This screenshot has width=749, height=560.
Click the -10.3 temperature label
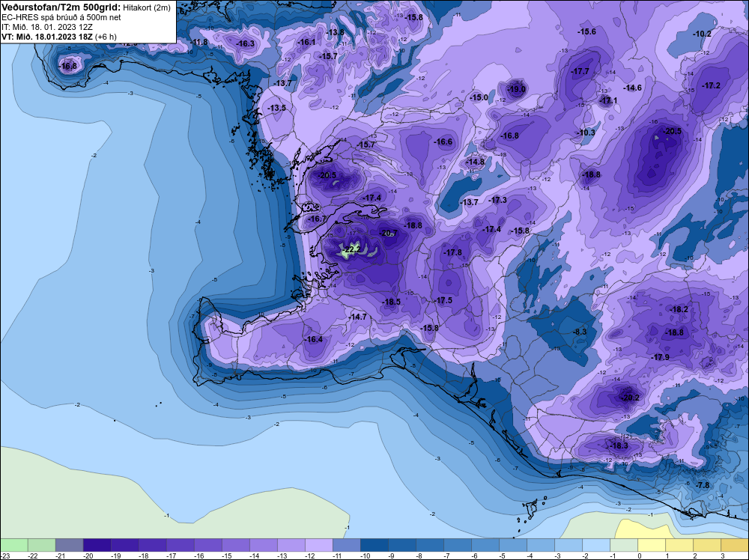586,133
